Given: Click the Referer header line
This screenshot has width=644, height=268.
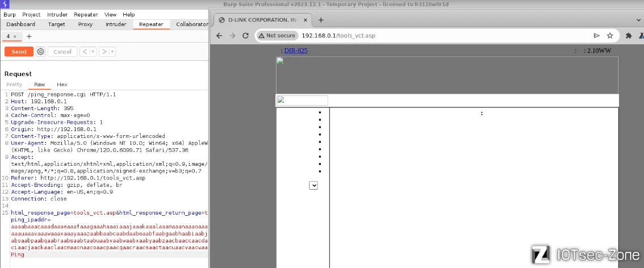Looking at the screenshot, I should 78,178.
